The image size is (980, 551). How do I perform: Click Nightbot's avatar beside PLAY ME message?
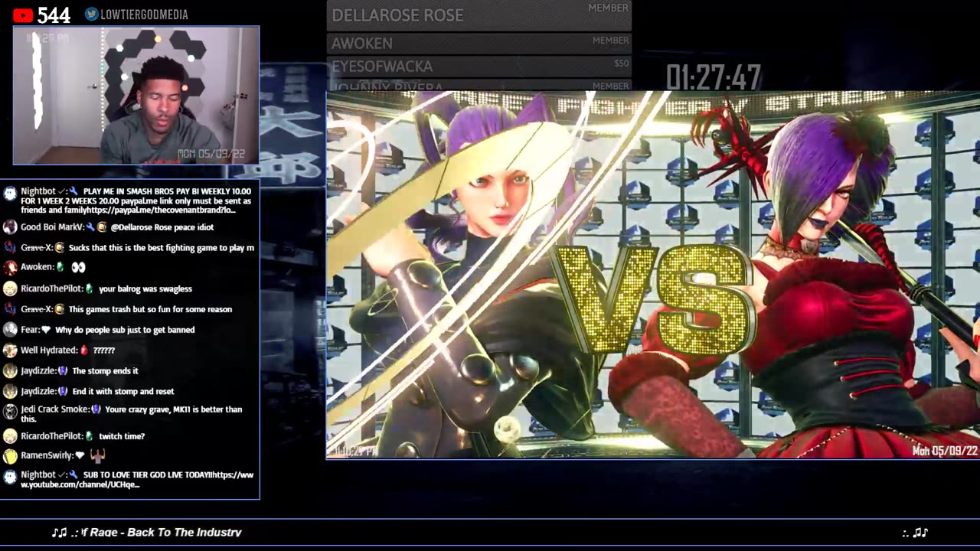(x=10, y=194)
